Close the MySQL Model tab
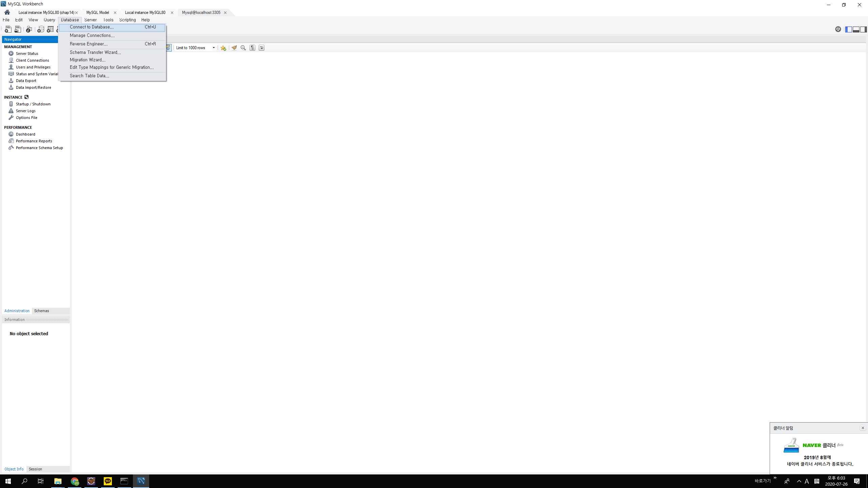868x488 pixels. coord(115,13)
